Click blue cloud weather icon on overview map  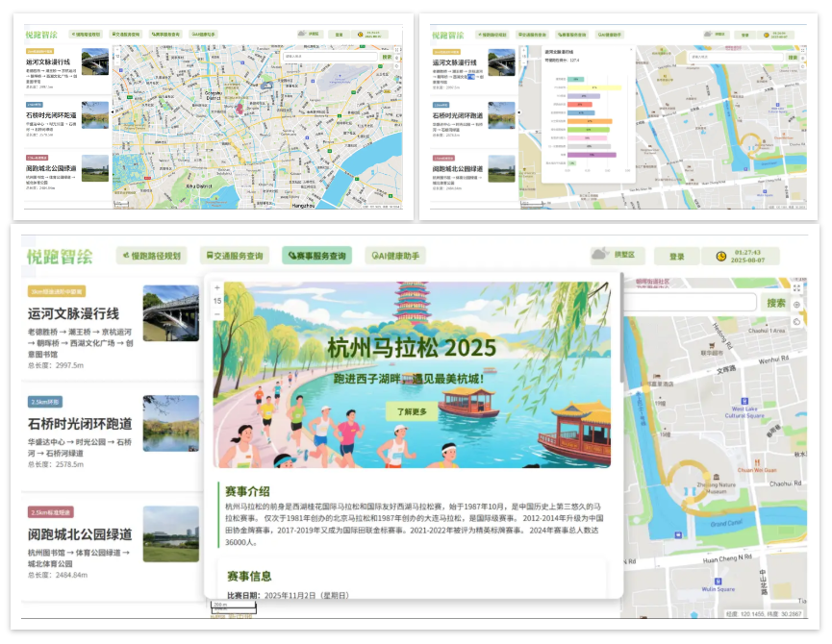266,85
